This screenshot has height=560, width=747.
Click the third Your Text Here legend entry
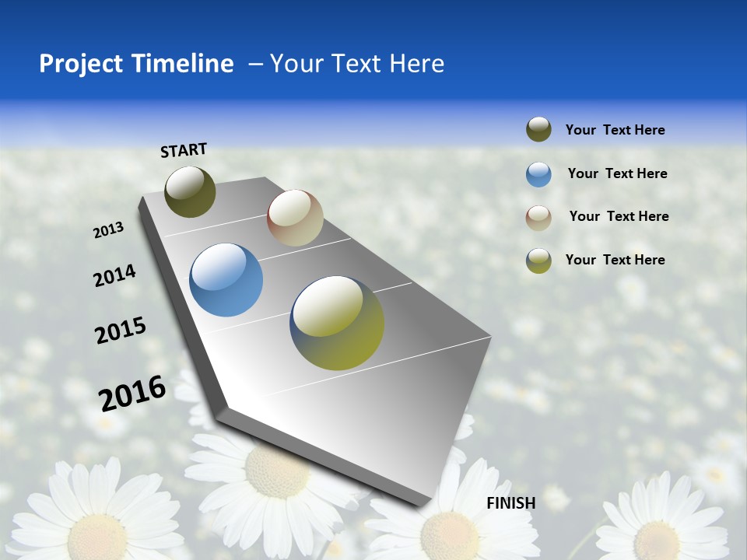click(x=620, y=216)
